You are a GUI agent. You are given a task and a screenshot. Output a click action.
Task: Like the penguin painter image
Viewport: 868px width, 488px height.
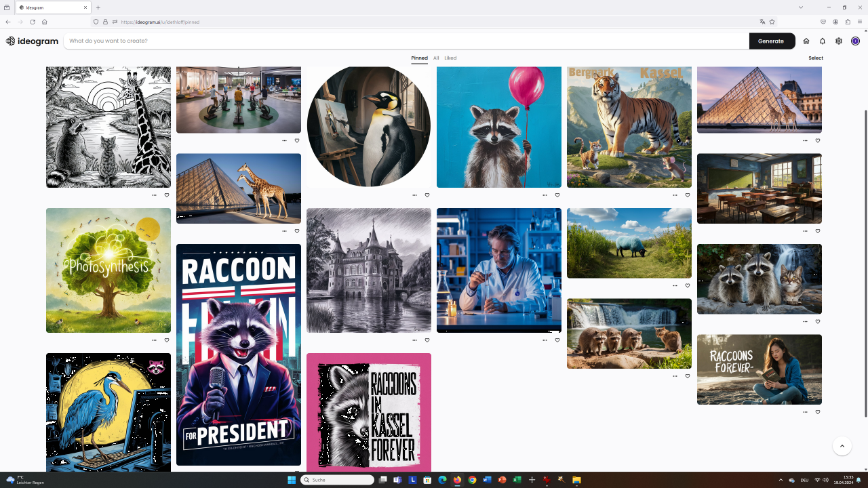pyautogui.click(x=427, y=195)
